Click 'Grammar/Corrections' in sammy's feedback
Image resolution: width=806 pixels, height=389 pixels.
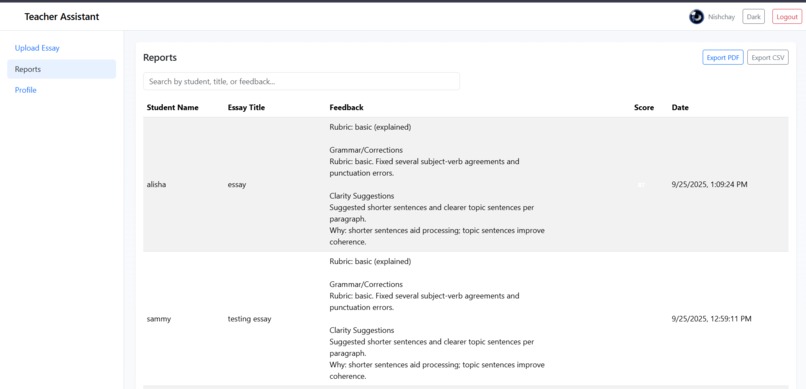(x=366, y=285)
